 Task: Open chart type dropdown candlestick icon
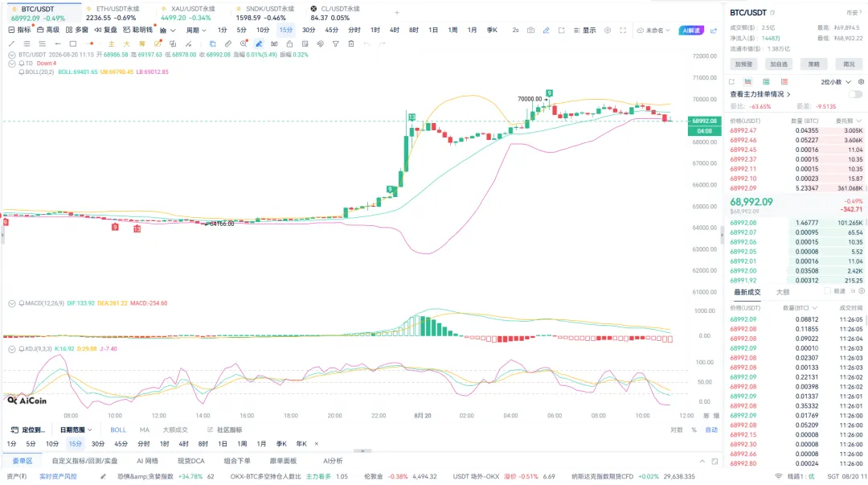point(167,31)
